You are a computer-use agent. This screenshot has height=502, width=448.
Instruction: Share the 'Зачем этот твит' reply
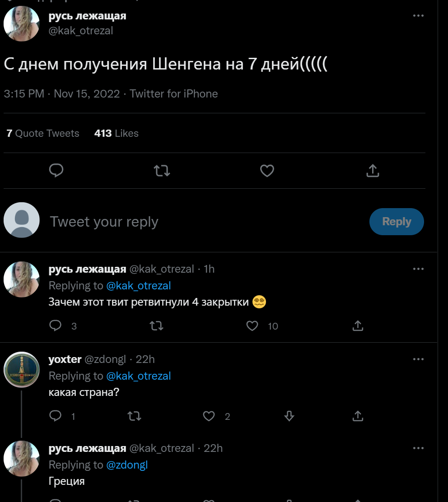click(x=357, y=326)
